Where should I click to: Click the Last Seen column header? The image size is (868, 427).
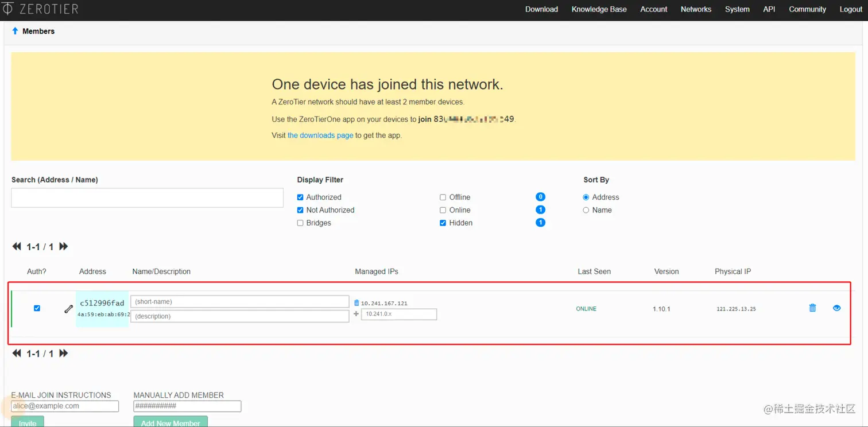(594, 271)
